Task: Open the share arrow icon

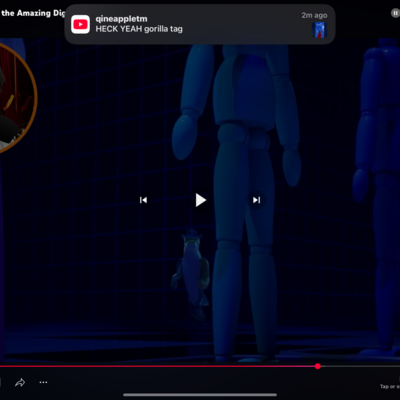Action: pos(20,382)
